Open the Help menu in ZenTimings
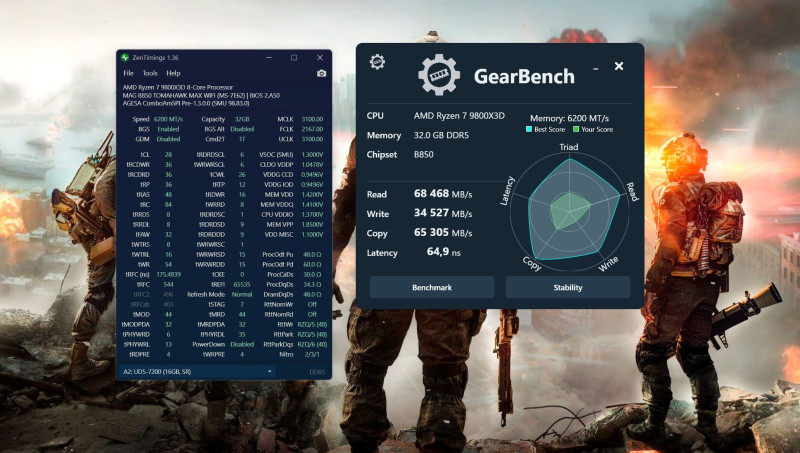This screenshot has width=800, height=453. click(x=173, y=73)
